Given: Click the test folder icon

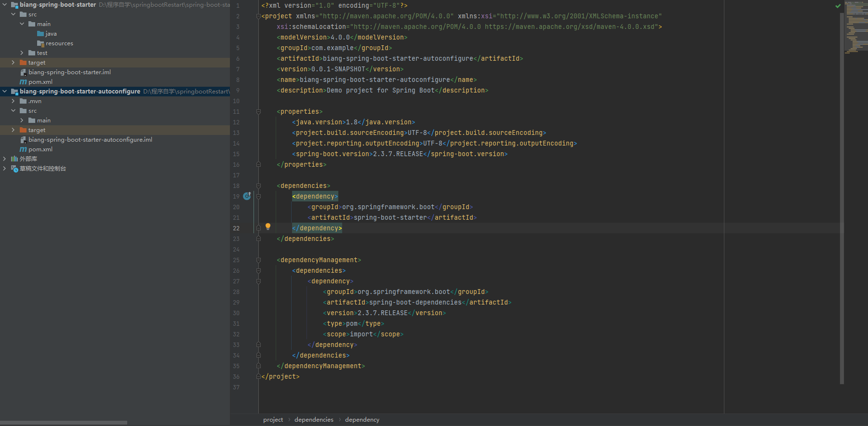Looking at the screenshot, I should click(32, 53).
